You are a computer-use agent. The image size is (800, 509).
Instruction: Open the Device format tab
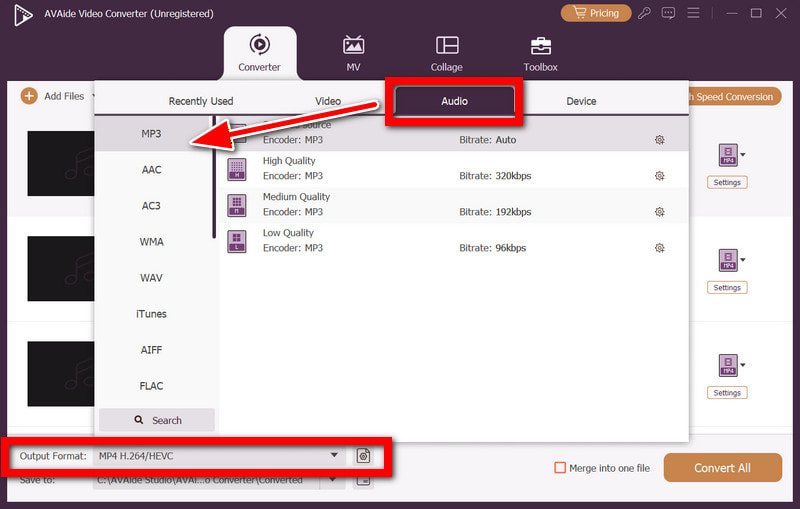click(x=581, y=101)
